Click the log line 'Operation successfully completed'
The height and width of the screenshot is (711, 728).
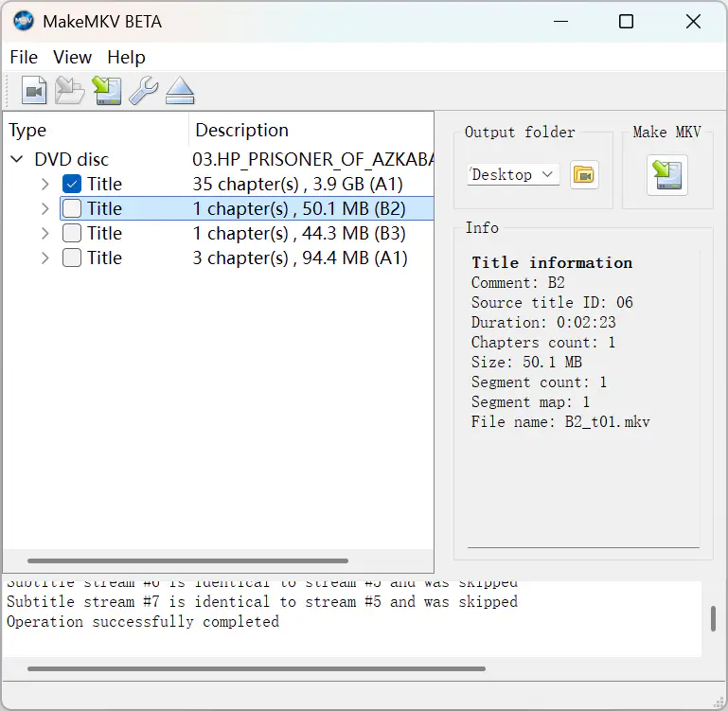(x=143, y=621)
